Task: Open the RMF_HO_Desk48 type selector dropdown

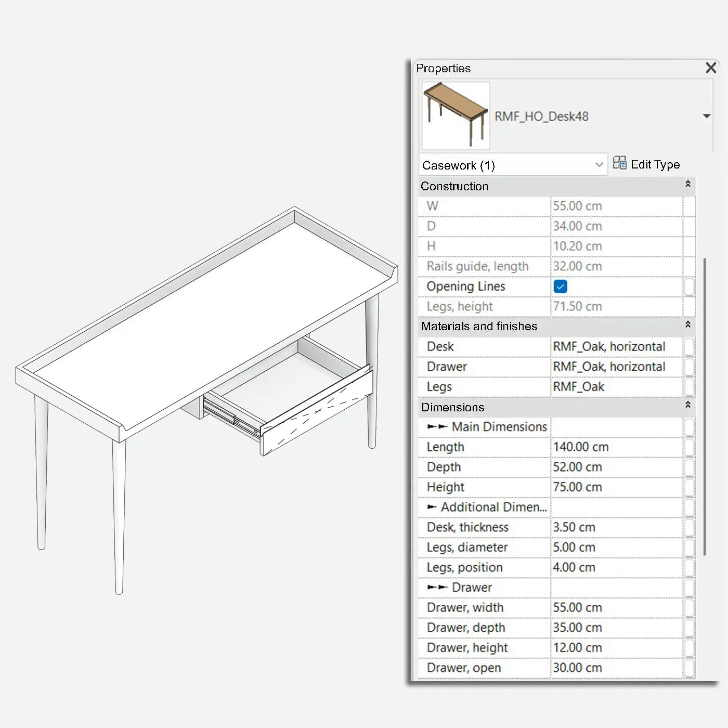Action: (x=706, y=116)
